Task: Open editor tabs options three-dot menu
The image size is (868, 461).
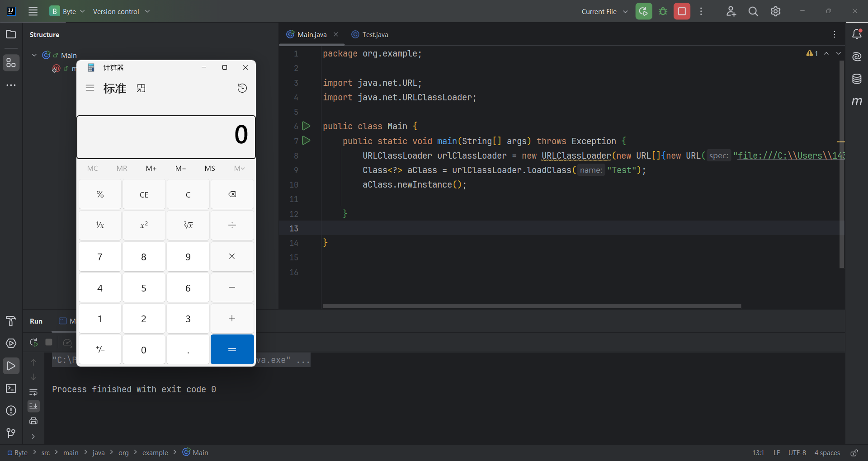Action: point(835,34)
